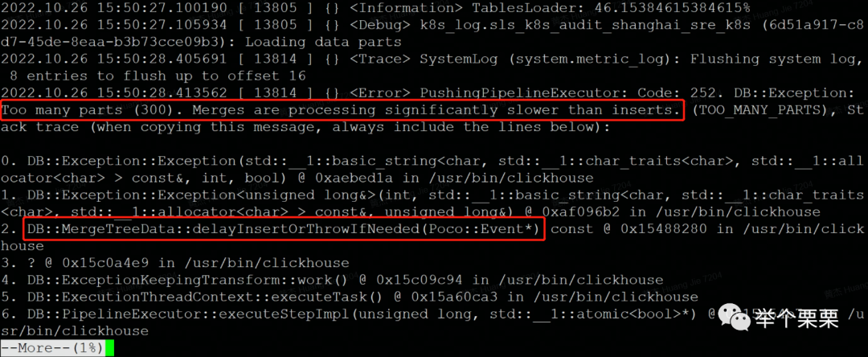Click the unknown frame '? @ 0x15c0a4e9'
The width and height of the screenshot is (868, 357).
pos(105,263)
